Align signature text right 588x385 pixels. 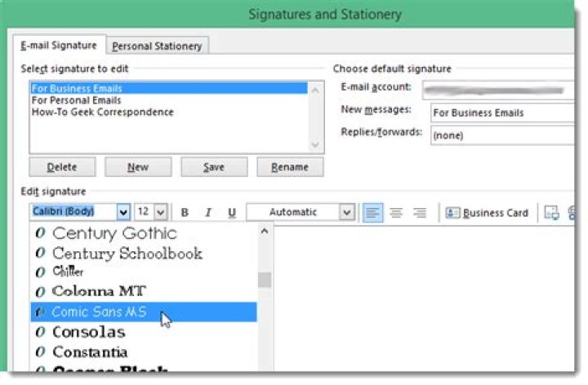[x=420, y=213]
